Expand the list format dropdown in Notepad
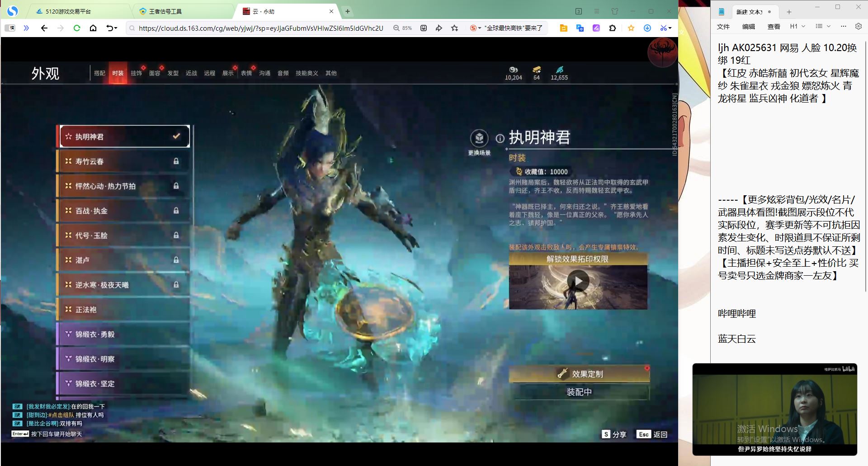The image size is (868, 466). pos(823,27)
